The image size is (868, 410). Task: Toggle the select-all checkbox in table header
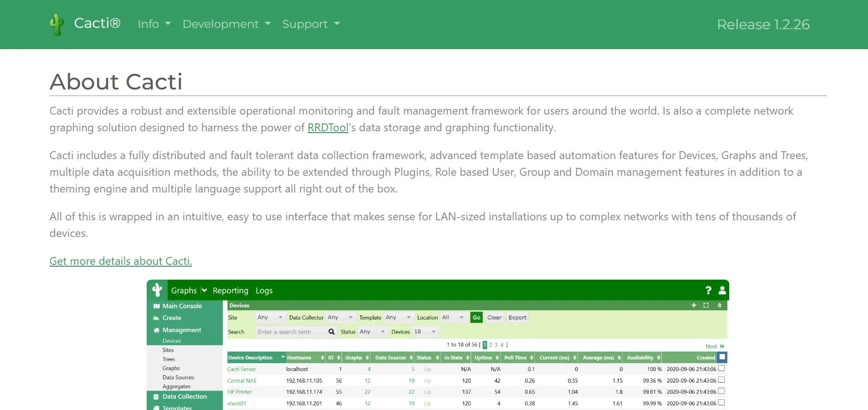[722, 357]
